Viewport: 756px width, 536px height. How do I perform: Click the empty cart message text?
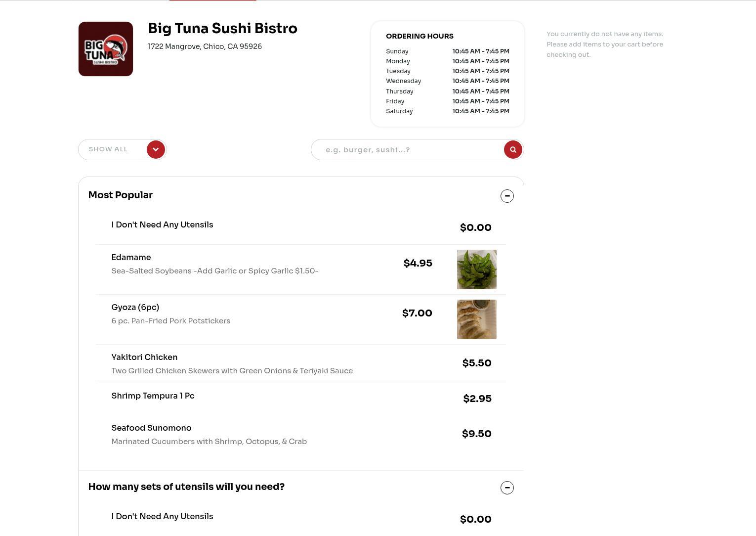click(605, 45)
